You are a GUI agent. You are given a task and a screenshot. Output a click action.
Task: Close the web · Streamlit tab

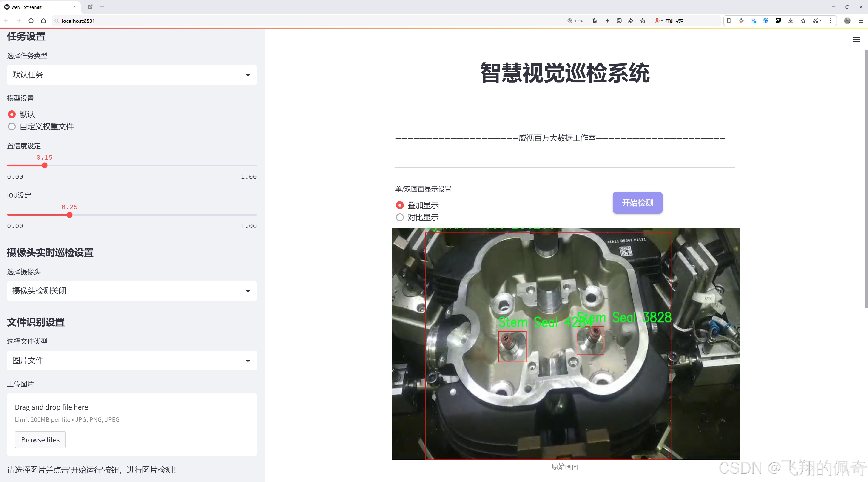74,7
